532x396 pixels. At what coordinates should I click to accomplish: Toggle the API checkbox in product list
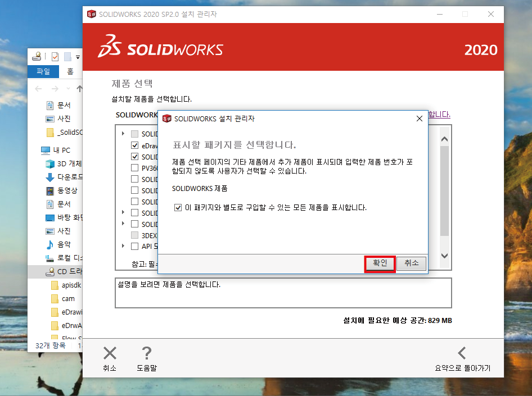135,246
